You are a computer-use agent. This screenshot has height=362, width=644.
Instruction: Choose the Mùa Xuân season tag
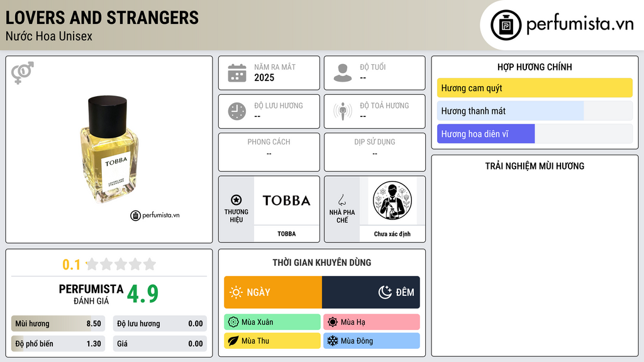coord(272,322)
